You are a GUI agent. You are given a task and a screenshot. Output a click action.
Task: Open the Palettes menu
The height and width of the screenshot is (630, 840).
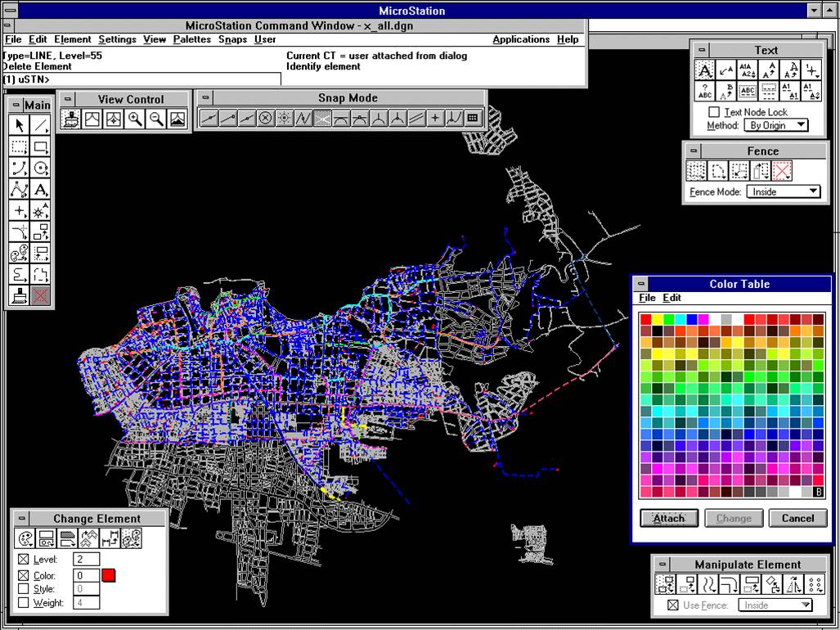click(x=191, y=39)
